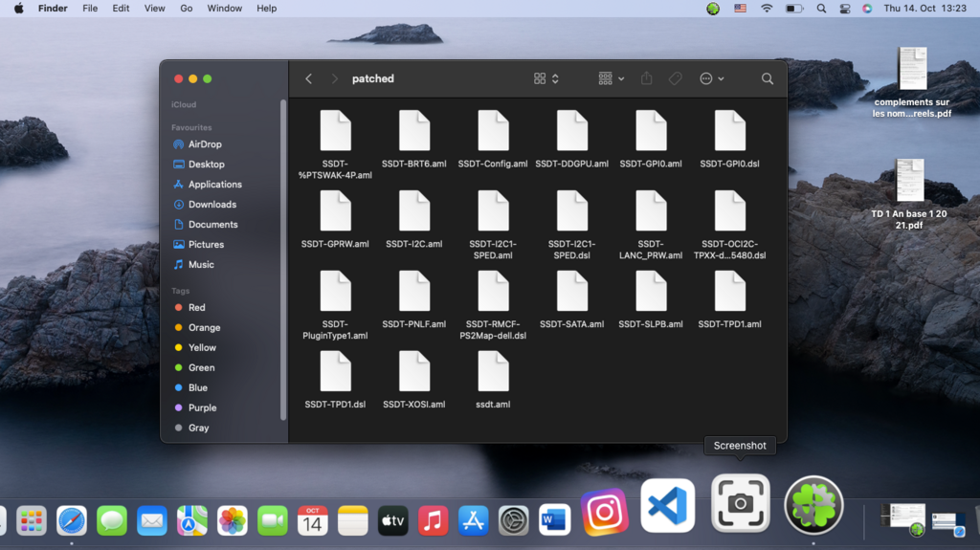
Task: Open Applications from Finder sidebar
Action: (x=214, y=185)
